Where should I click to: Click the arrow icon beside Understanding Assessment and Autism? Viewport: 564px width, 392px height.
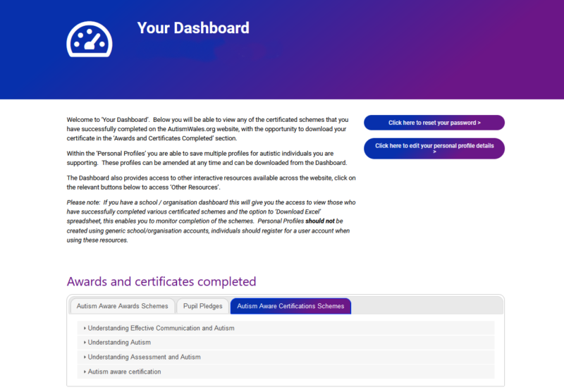pos(85,357)
